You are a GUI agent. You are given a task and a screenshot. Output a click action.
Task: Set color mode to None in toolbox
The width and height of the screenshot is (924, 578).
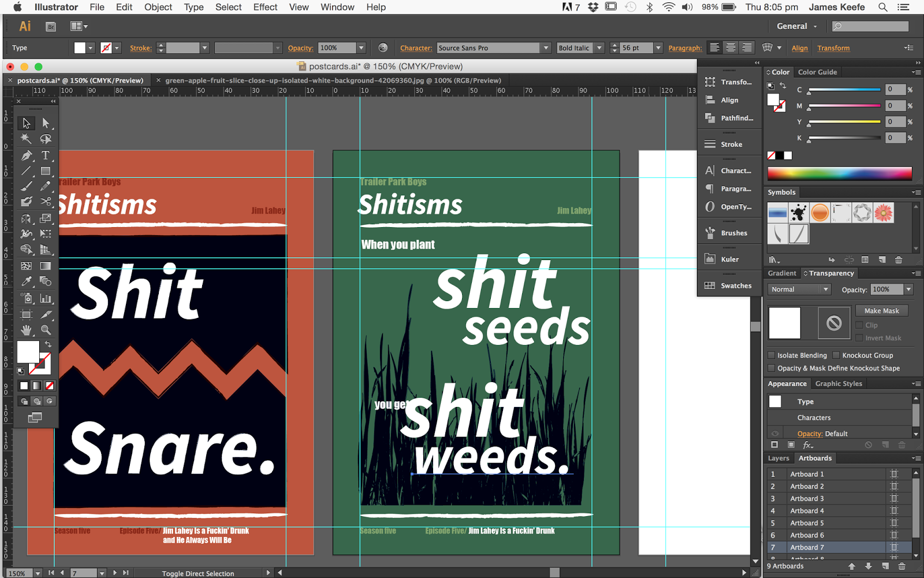coord(50,386)
